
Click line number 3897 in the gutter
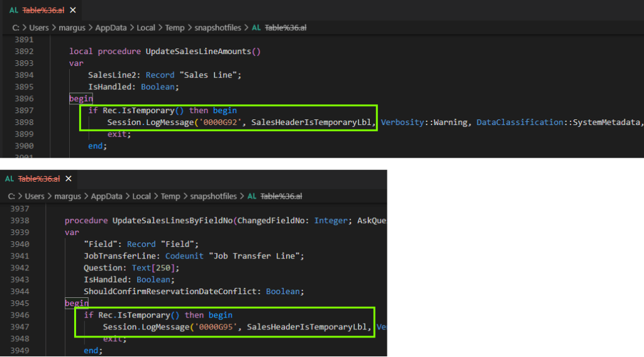click(x=24, y=111)
